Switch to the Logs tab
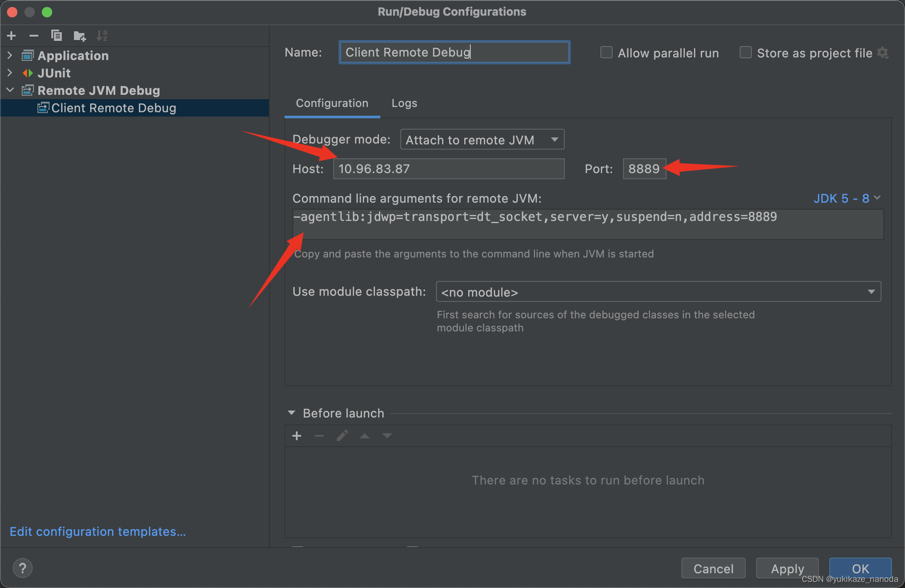This screenshot has width=905, height=588. click(404, 103)
